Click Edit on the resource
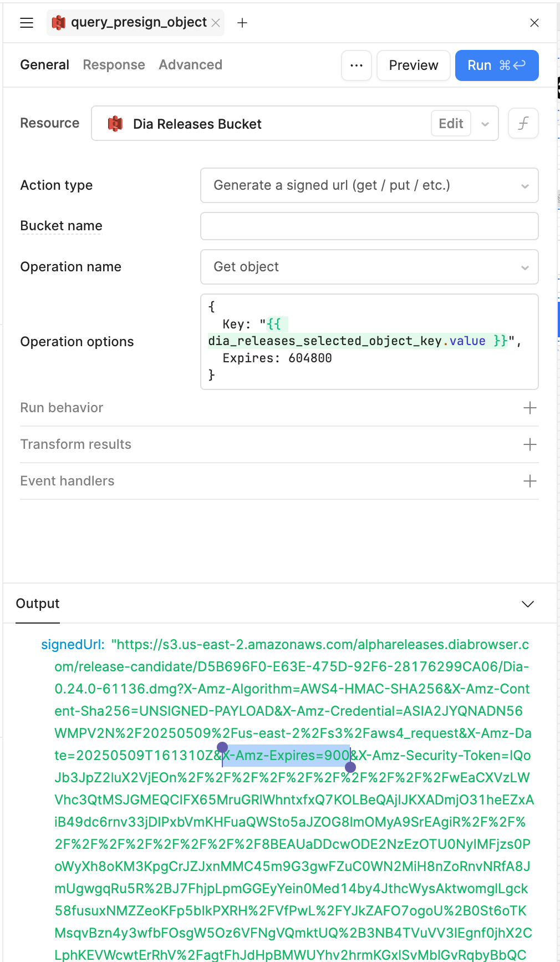The height and width of the screenshot is (962, 560). coord(451,123)
